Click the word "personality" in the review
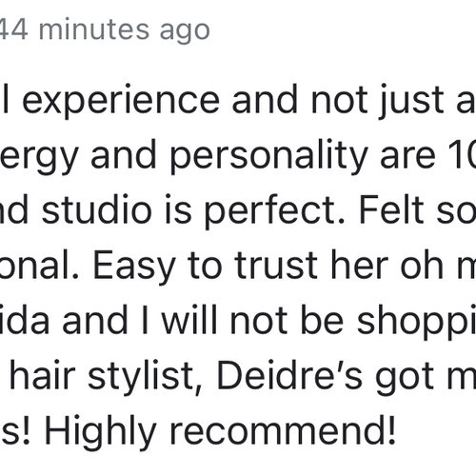 (269, 156)
